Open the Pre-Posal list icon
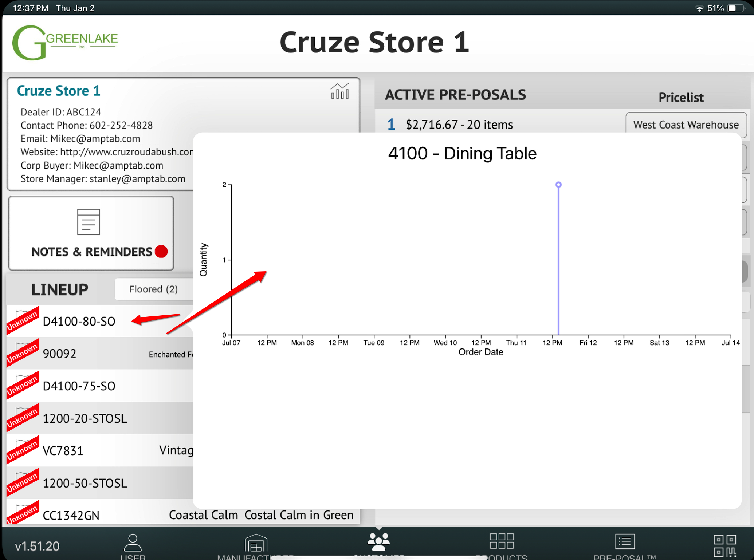The height and width of the screenshot is (560, 754). pos(625,541)
